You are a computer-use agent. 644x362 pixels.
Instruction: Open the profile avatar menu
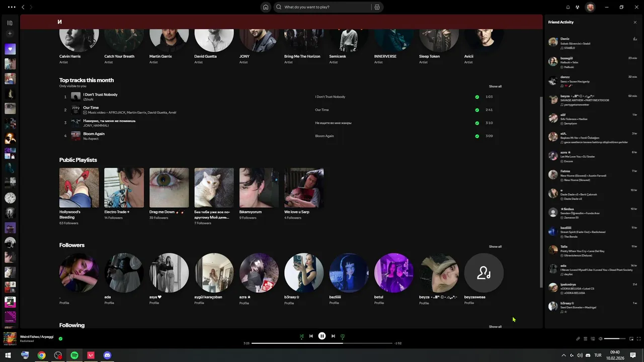click(x=590, y=7)
